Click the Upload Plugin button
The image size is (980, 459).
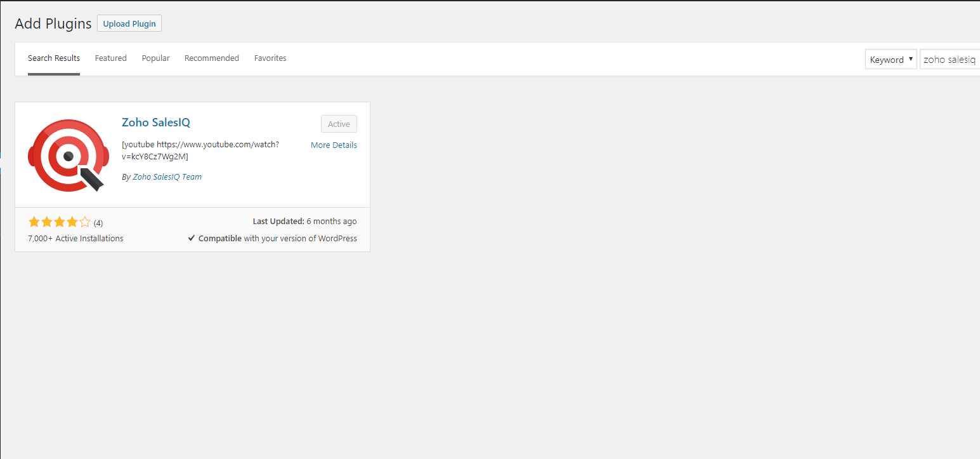tap(129, 23)
